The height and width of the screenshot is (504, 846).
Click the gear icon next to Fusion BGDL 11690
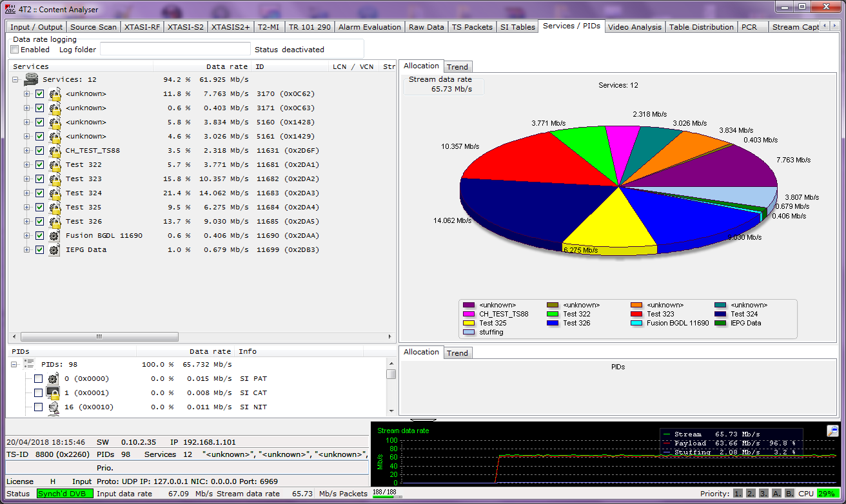point(55,236)
